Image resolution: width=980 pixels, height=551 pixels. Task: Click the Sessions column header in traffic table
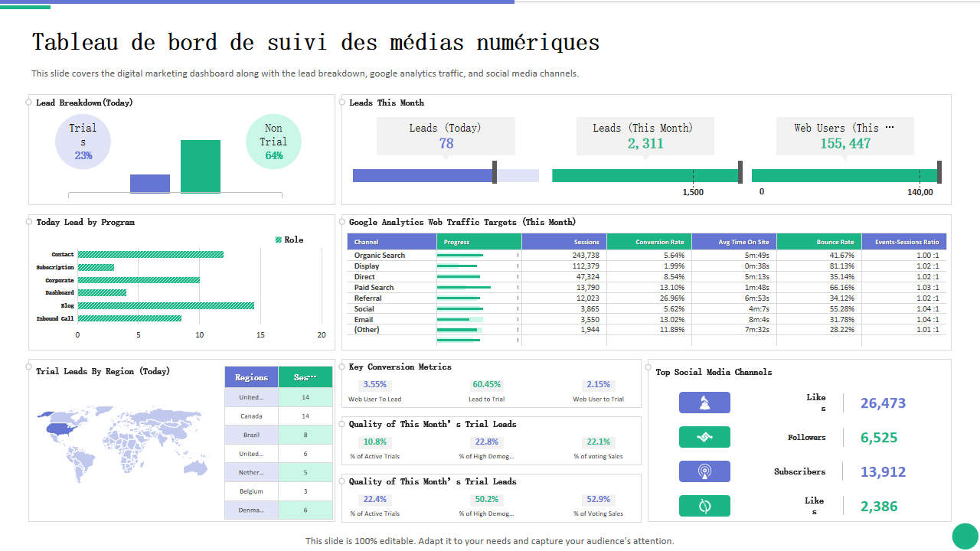click(x=564, y=242)
